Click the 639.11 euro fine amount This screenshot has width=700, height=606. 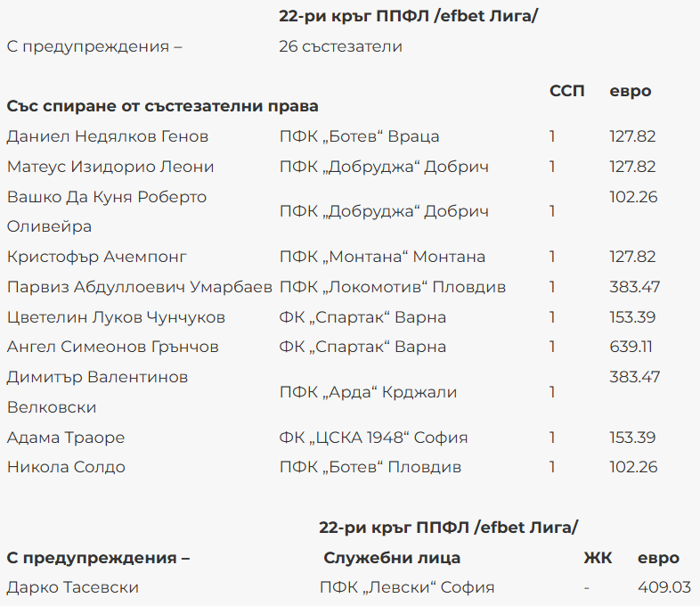tap(631, 347)
